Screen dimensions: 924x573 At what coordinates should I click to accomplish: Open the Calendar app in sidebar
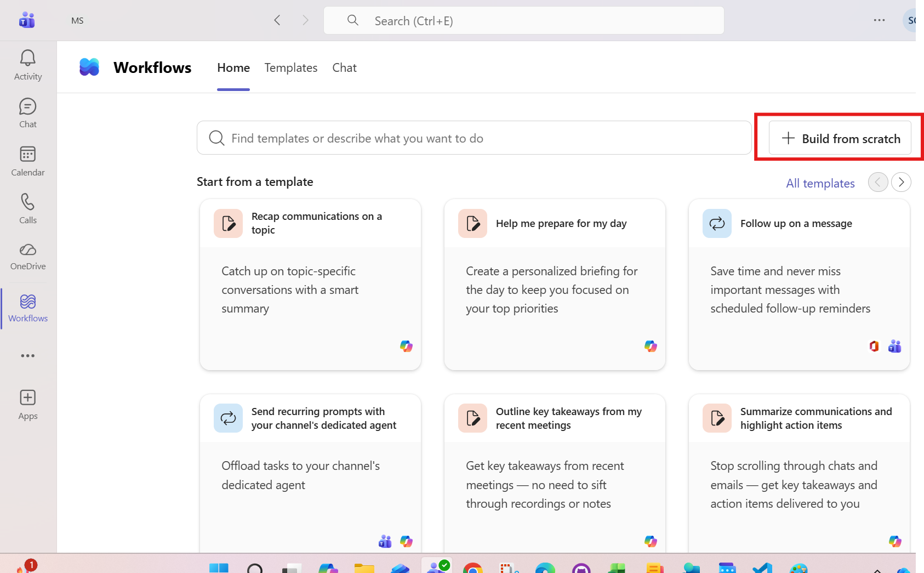coord(28,161)
